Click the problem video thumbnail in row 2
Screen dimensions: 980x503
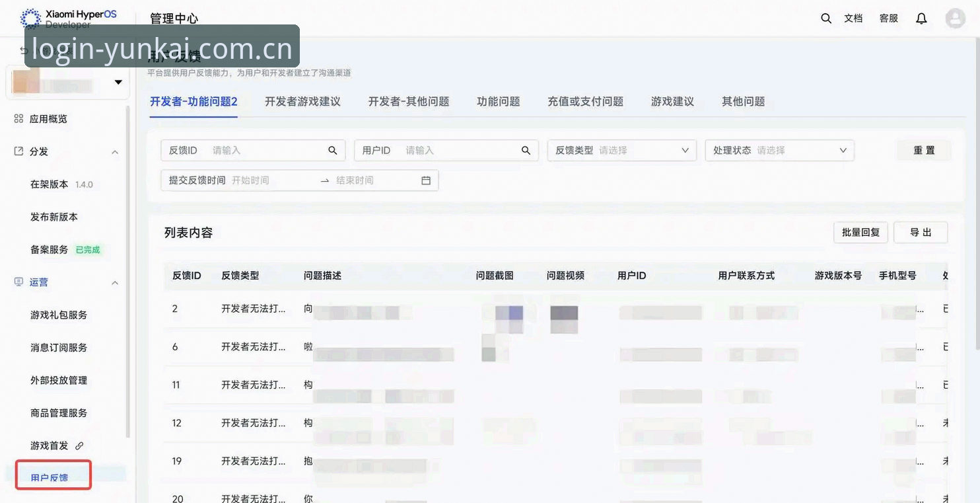pos(564,319)
